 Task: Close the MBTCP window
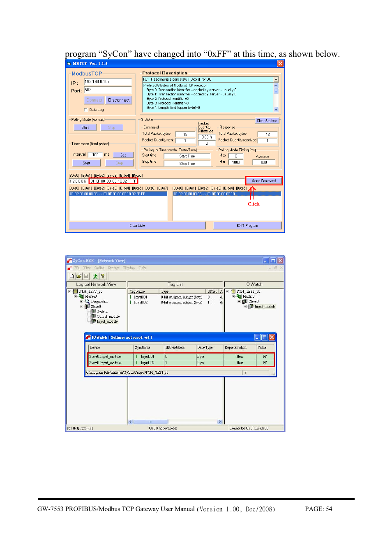[280, 64]
